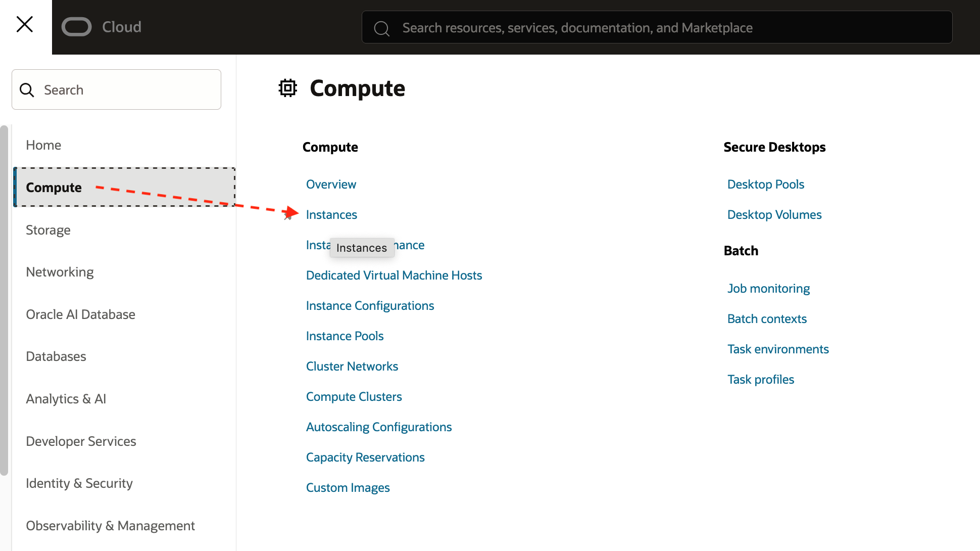Click the sidebar search input field
This screenshot has height=551, width=980.
pyautogui.click(x=116, y=89)
